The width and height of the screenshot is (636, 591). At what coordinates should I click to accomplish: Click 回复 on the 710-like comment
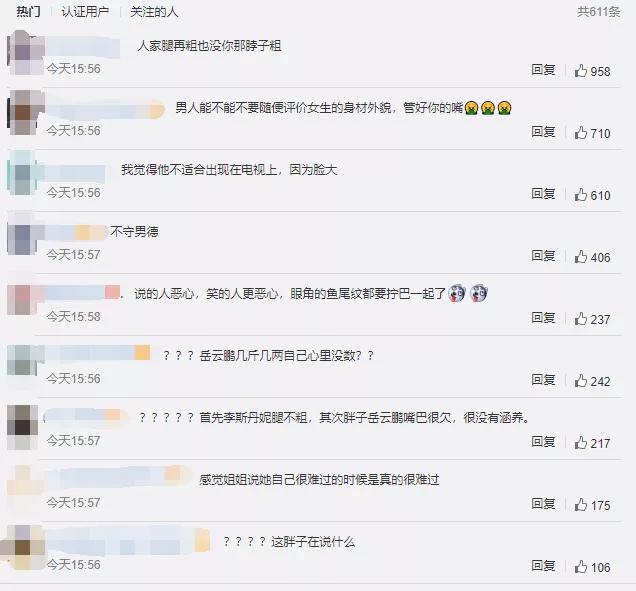click(x=543, y=132)
